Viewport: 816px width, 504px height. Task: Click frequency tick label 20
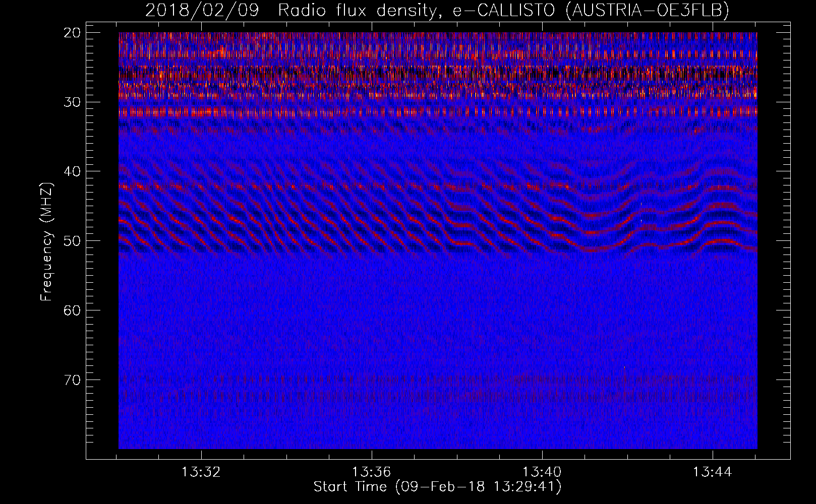click(72, 33)
